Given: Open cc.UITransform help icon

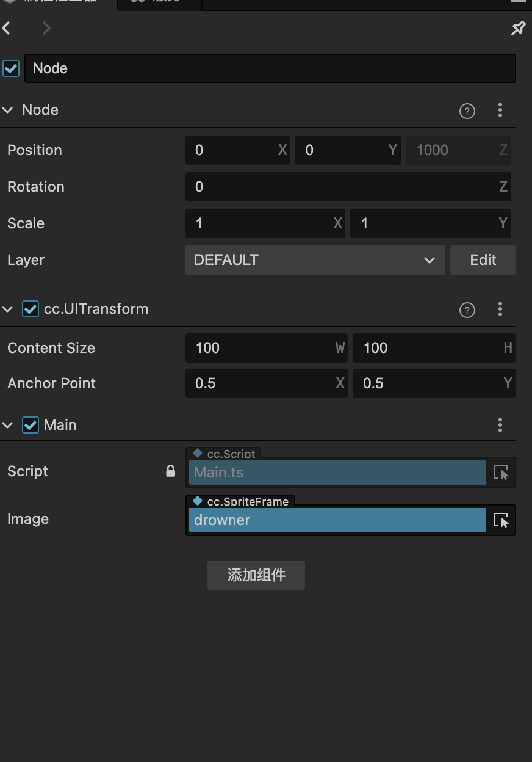Looking at the screenshot, I should 467,310.
